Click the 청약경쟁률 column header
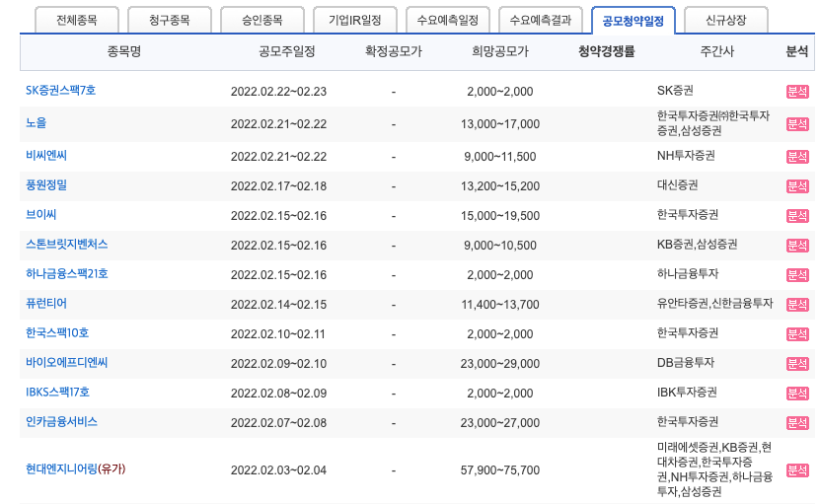 point(607,51)
